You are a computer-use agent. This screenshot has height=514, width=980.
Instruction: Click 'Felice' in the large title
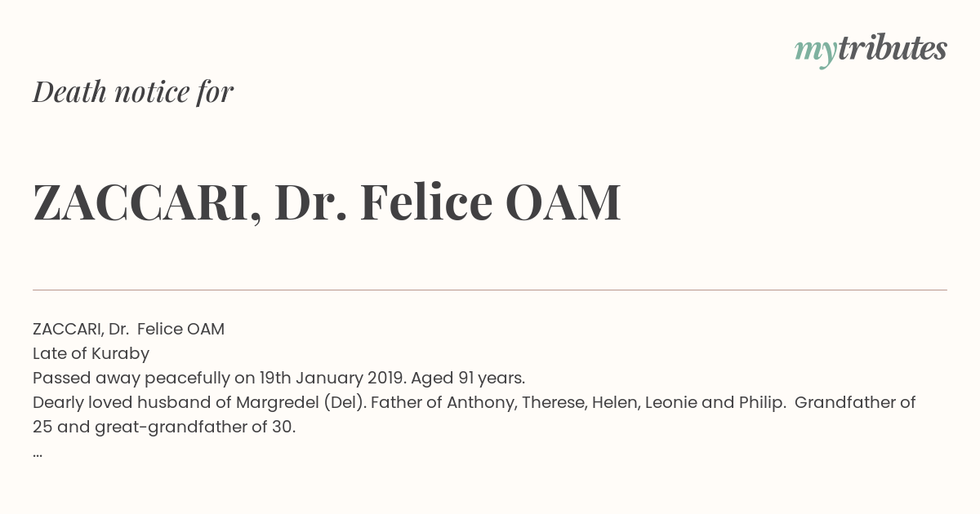(426, 203)
